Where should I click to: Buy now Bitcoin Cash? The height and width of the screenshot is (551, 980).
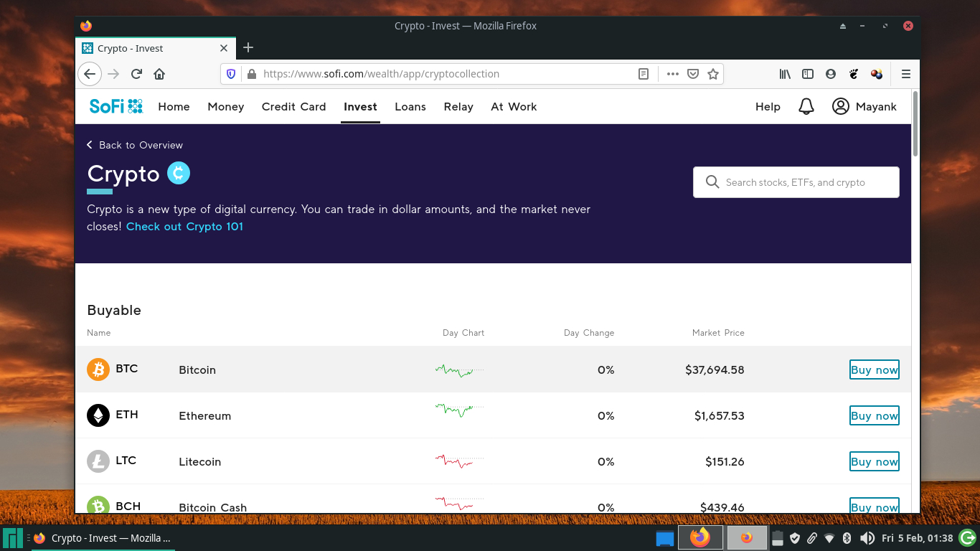coord(874,505)
